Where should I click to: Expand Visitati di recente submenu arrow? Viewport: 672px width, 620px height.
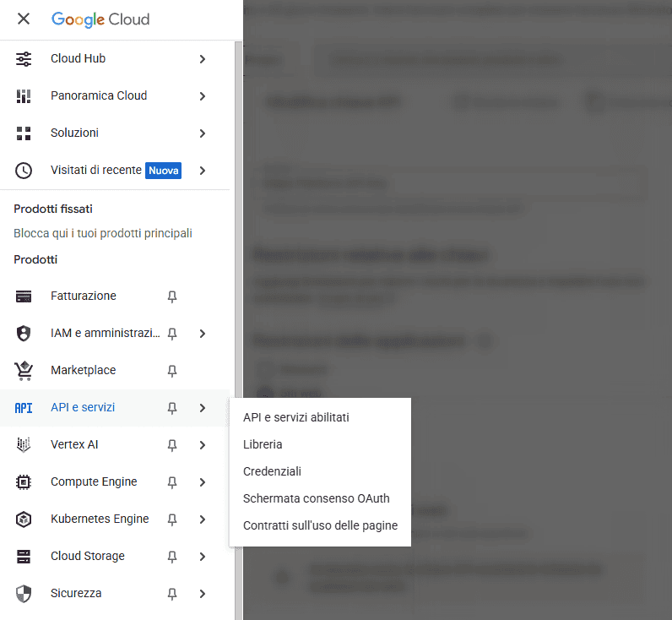[x=203, y=171]
